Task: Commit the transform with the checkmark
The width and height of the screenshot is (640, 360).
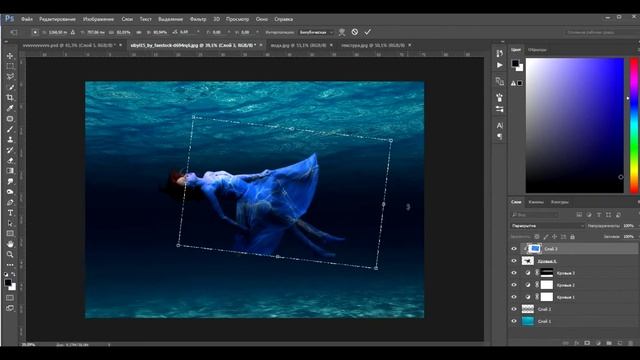Action: (368, 32)
